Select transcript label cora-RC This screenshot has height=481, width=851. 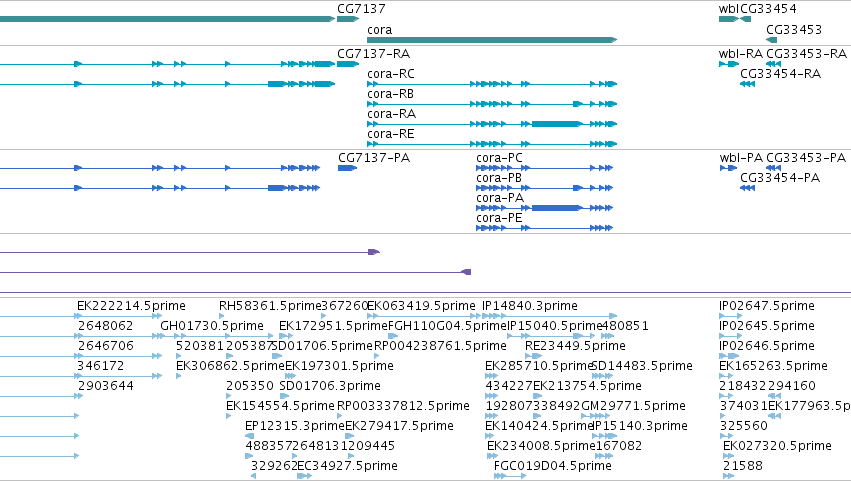(391, 74)
